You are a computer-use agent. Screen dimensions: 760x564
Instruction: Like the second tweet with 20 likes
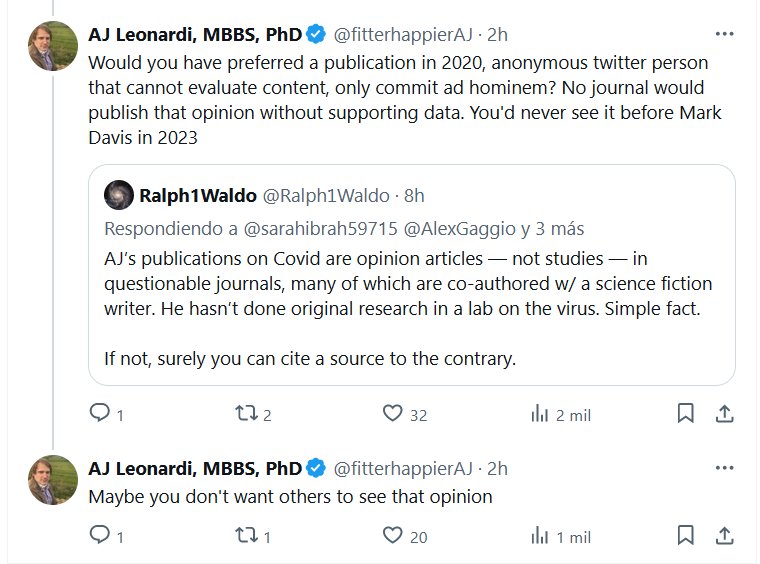(392, 536)
